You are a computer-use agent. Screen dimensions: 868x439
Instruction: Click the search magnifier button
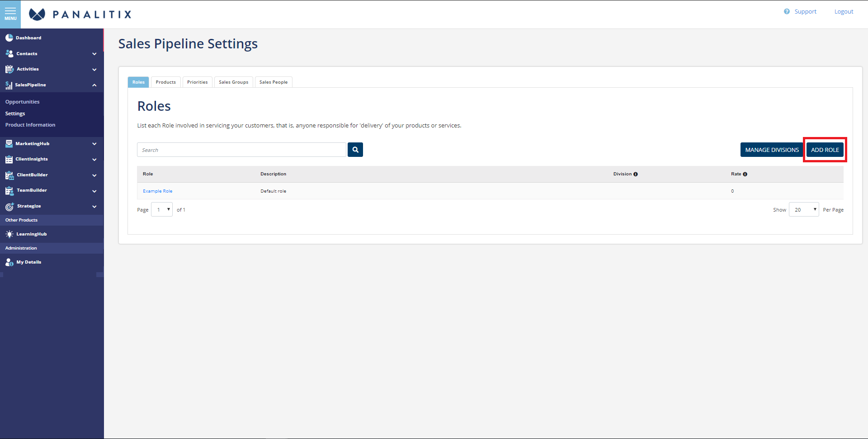[355, 150]
